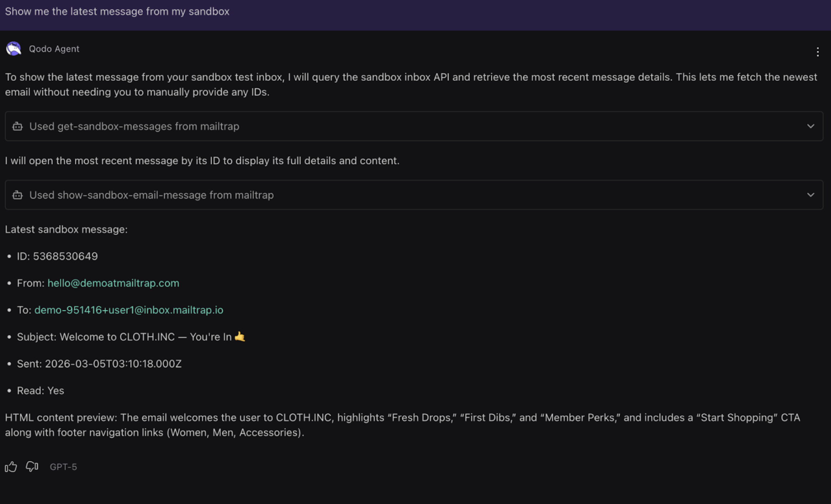Click the Qodo Agent avatar icon
Image resolution: width=831 pixels, height=504 pixels.
pyautogui.click(x=14, y=49)
